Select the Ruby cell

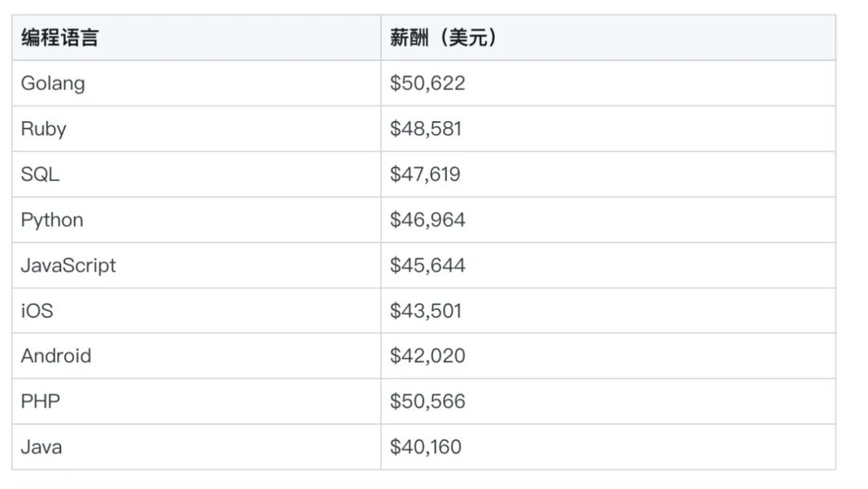coord(43,129)
